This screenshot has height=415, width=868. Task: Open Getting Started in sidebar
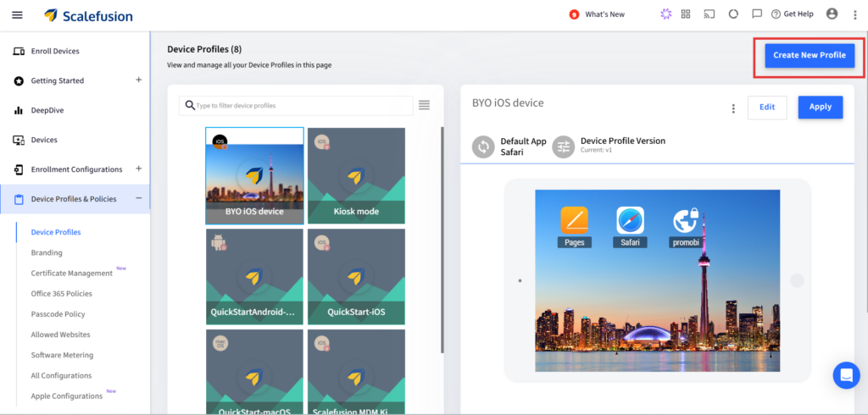(58, 80)
